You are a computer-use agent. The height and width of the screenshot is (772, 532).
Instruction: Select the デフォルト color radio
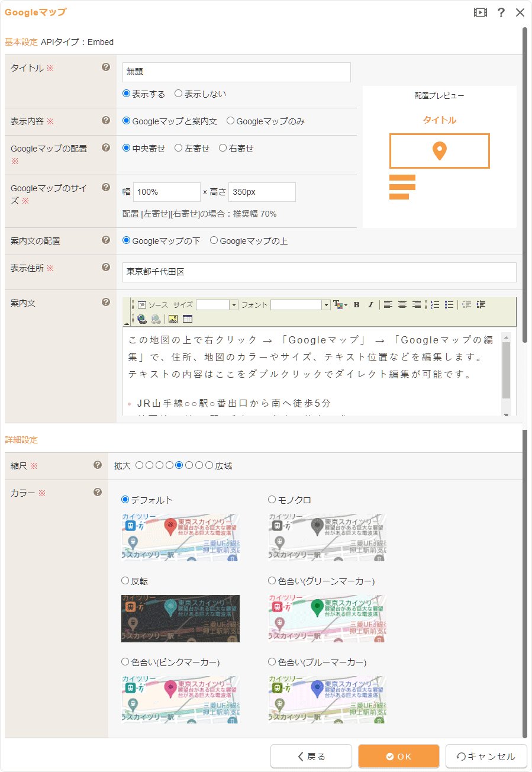click(x=125, y=500)
